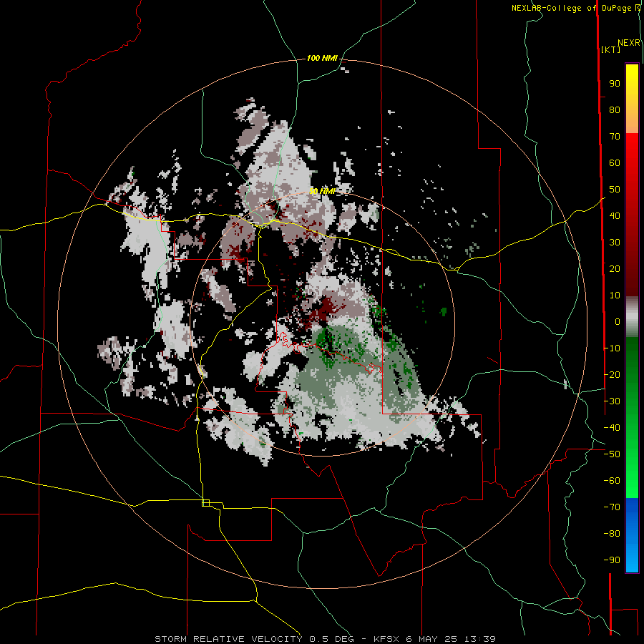The width and height of the screenshot is (644, 644).
Task: Click the -50 knot scale label
Action: click(612, 454)
